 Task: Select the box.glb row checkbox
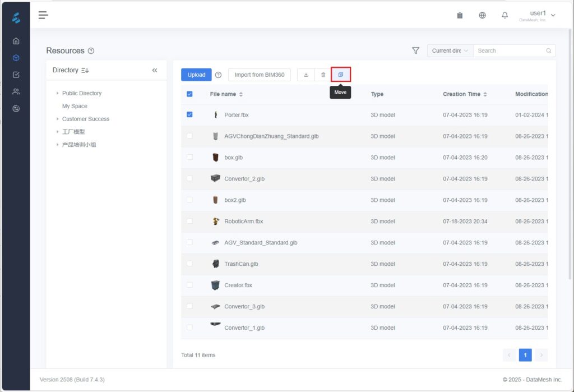tap(189, 157)
